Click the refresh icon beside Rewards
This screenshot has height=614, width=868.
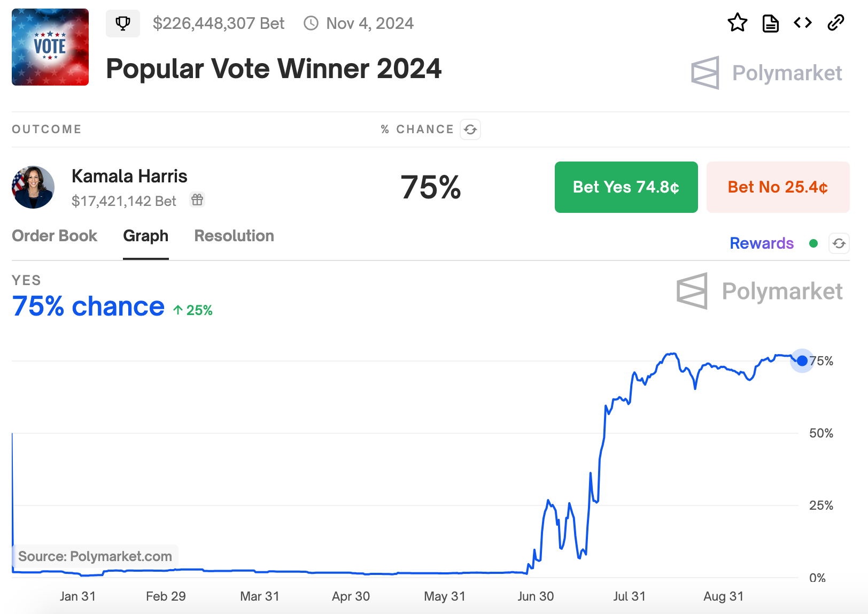coord(839,243)
